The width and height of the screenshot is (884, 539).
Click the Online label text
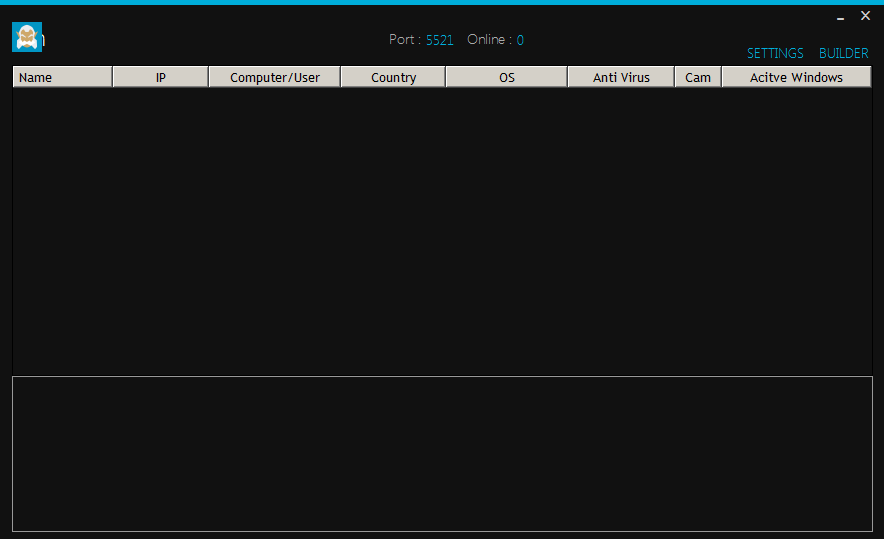tap(489, 40)
